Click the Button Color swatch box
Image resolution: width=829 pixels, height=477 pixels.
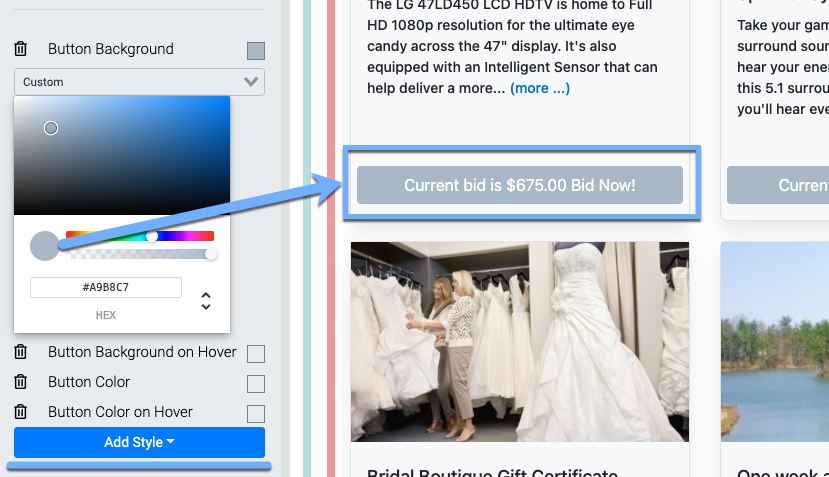point(256,383)
